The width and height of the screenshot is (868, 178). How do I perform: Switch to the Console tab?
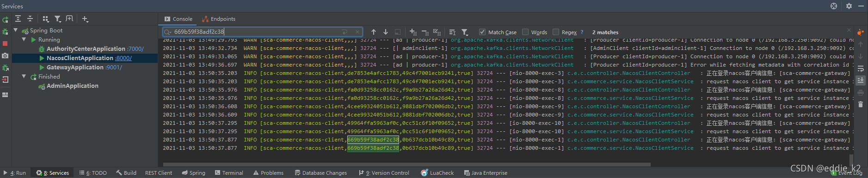pyautogui.click(x=178, y=19)
